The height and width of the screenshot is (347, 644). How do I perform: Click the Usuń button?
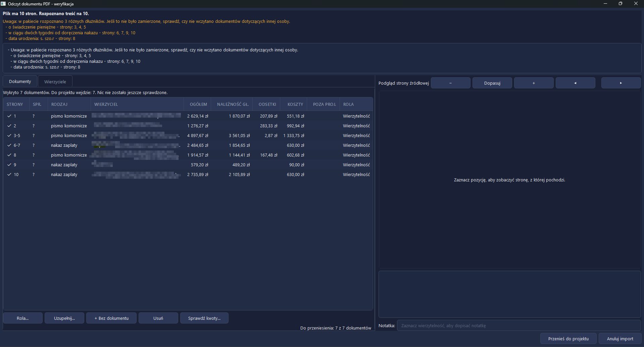click(158, 318)
